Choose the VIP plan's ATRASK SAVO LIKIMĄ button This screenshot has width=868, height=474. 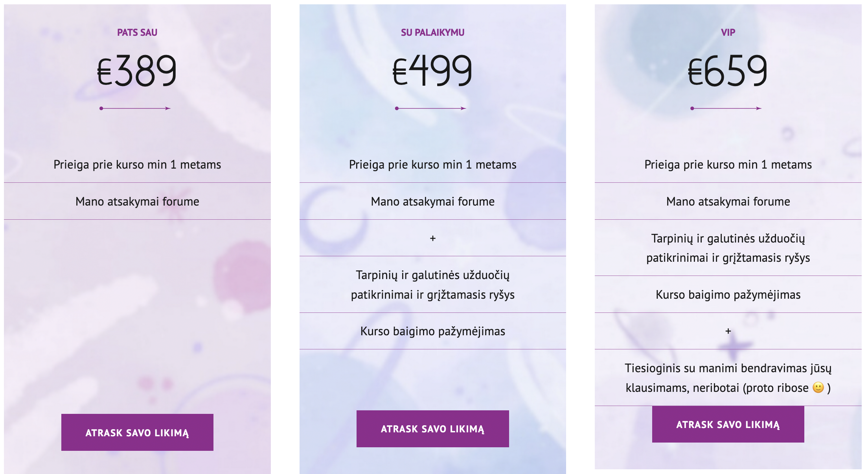point(728,424)
